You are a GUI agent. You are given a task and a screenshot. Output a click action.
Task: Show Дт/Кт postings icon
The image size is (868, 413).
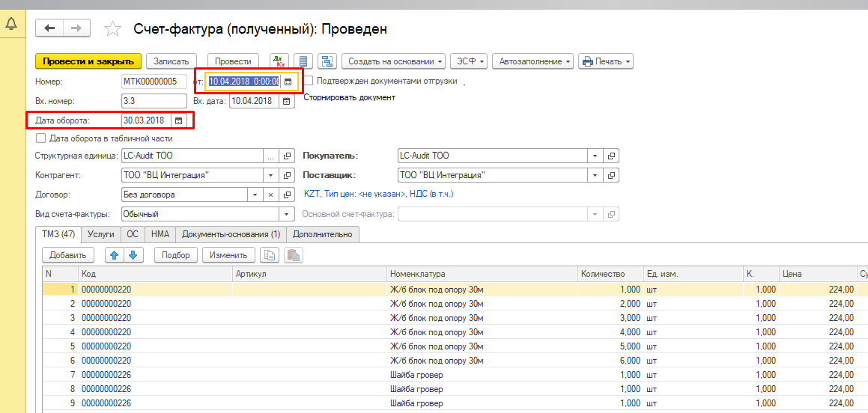point(279,61)
